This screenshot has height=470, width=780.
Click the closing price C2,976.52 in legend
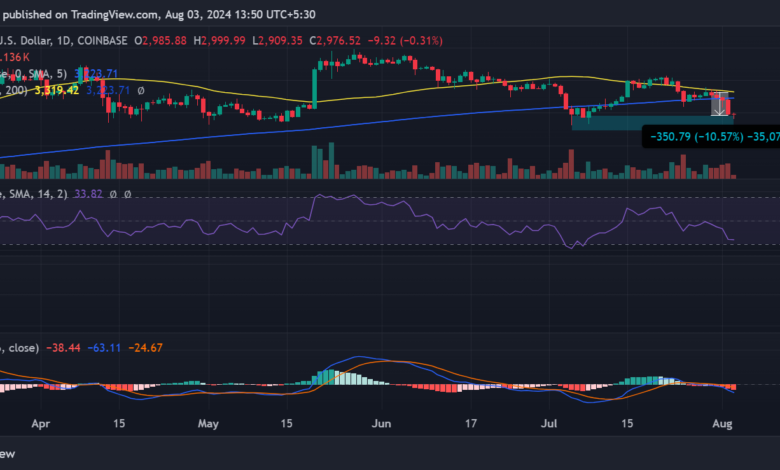pyautogui.click(x=344, y=40)
